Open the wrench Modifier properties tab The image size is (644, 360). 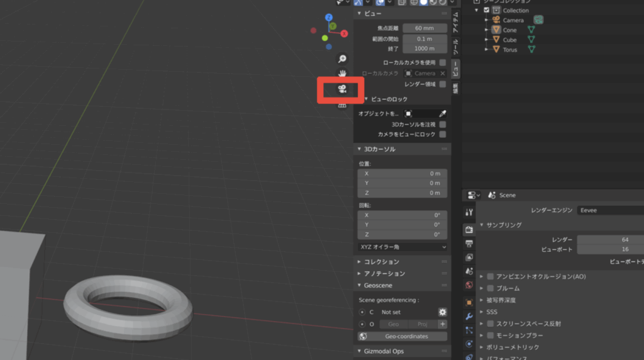coord(469,316)
